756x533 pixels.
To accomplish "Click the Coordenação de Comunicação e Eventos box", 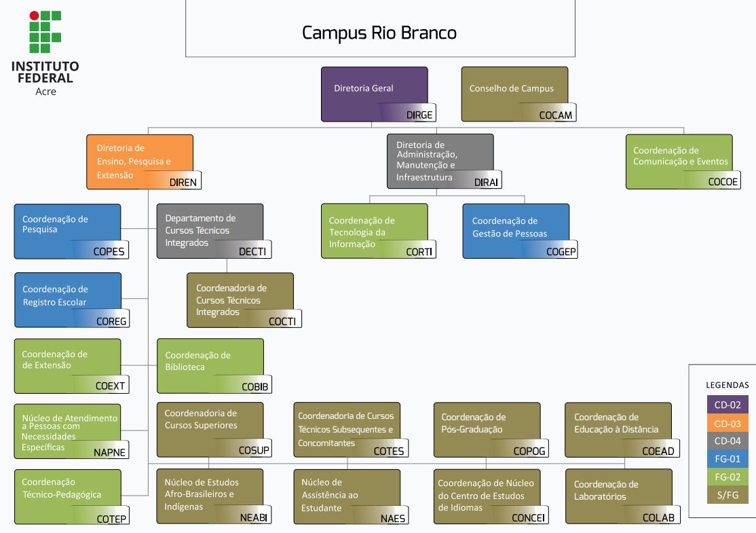I will point(679,162).
